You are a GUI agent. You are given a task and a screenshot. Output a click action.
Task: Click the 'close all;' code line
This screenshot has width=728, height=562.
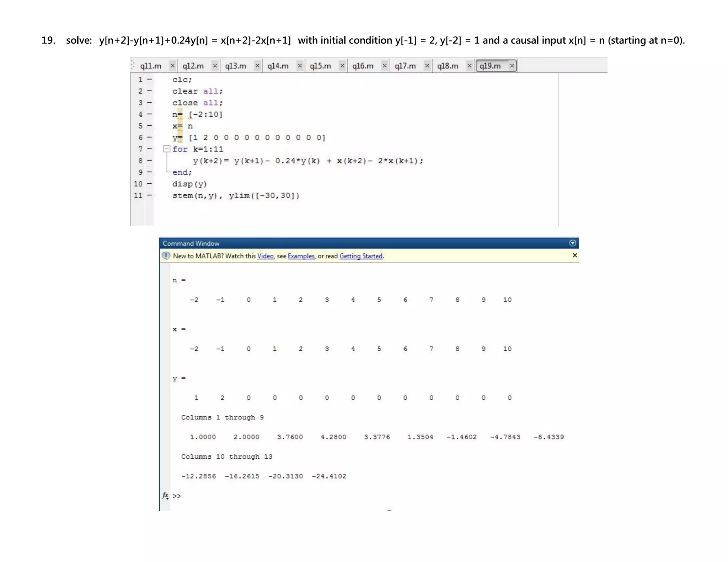pos(198,103)
